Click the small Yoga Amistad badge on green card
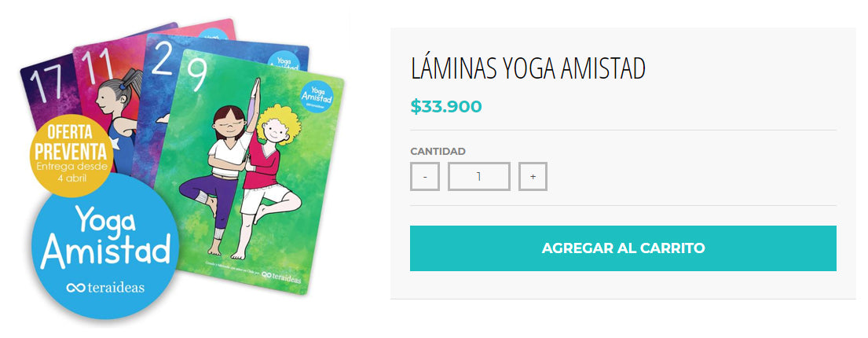 pyautogui.click(x=317, y=95)
